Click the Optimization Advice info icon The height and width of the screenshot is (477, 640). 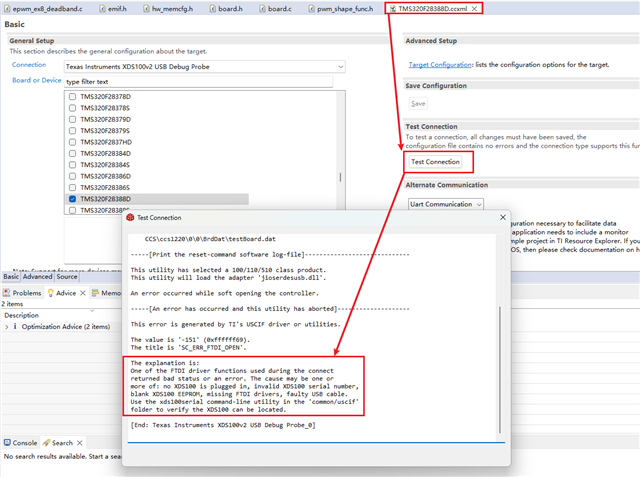click(15, 326)
